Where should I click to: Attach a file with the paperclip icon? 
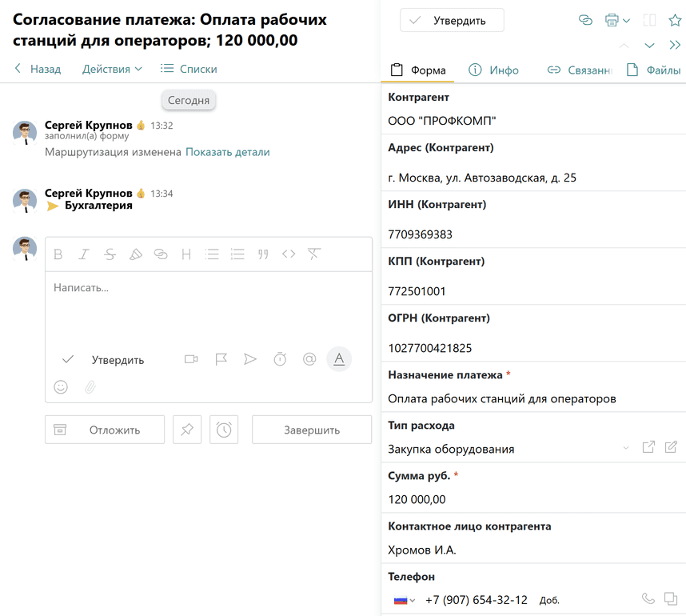pyautogui.click(x=90, y=387)
